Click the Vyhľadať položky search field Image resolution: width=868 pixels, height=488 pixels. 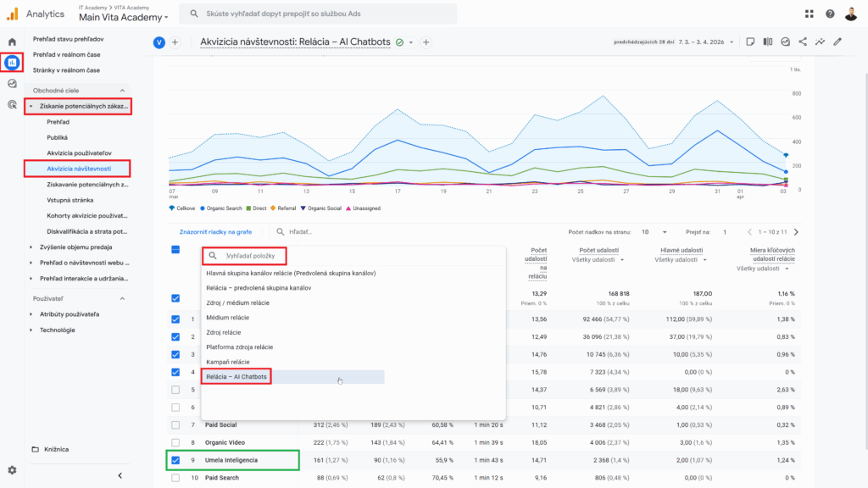[244, 256]
